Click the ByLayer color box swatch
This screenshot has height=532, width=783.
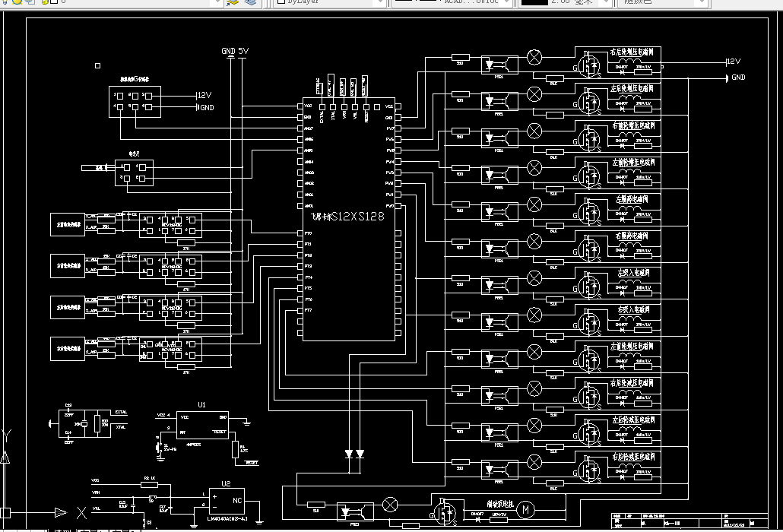pyautogui.click(x=281, y=2)
